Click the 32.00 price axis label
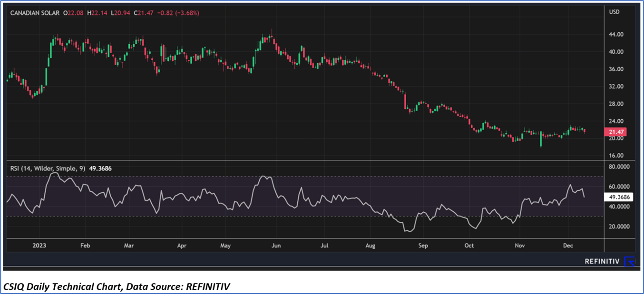The height and width of the screenshot is (294, 644). 616,86
